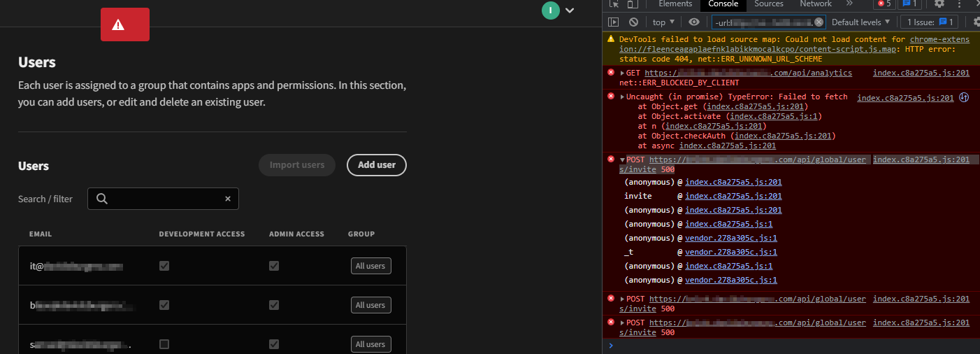Open All users group for it@ user
980x354 pixels.
pos(370,266)
